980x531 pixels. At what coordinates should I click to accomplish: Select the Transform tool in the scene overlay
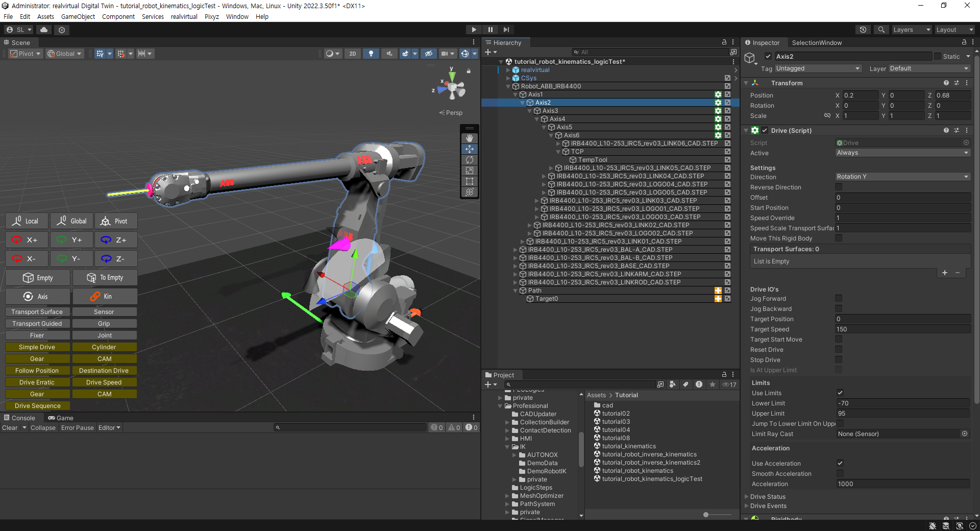click(470, 192)
